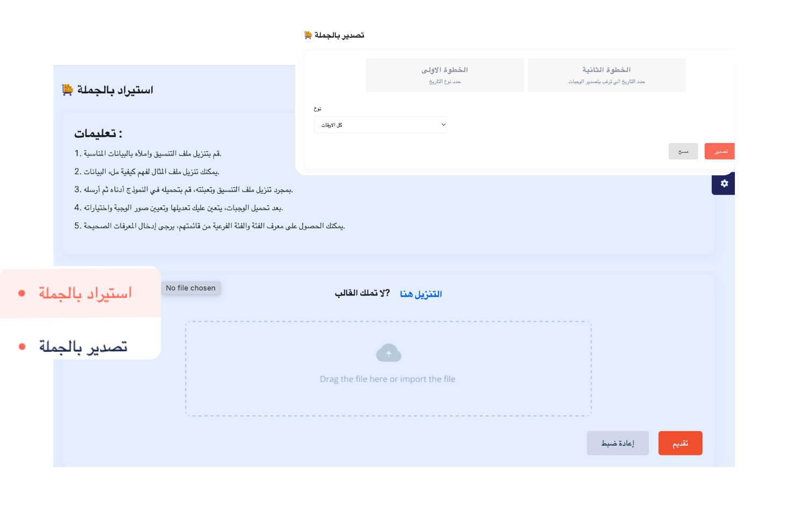
Task: Switch to the الخطوة الثانية step tab
Action: pyautogui.click(x=607, y=75)
